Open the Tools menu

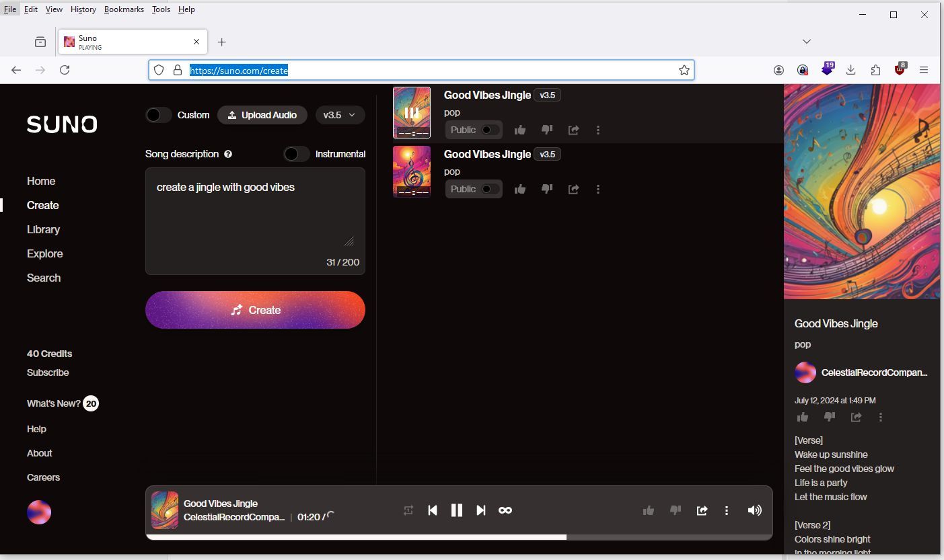click(x=161, y=9)
